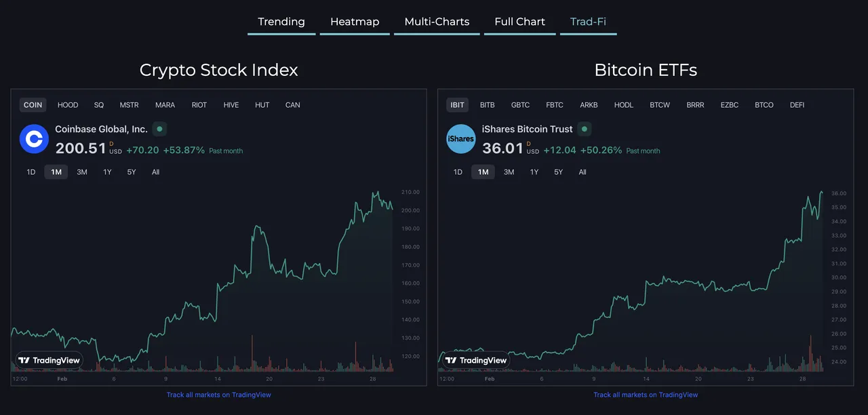
Task: Click Coinbase market status green dot
Action: pos(159,129)
